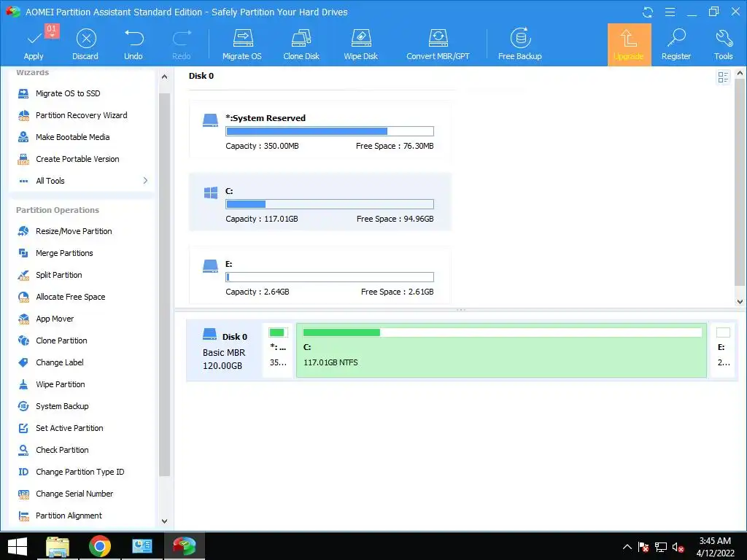Show hidden system tray icons
747x560 pixels.
click(627, 547)
